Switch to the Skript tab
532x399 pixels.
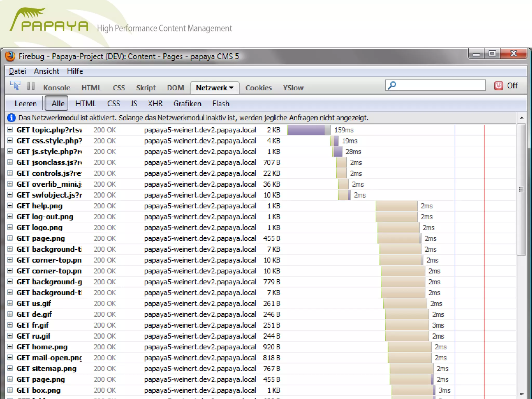click(146, 88)
